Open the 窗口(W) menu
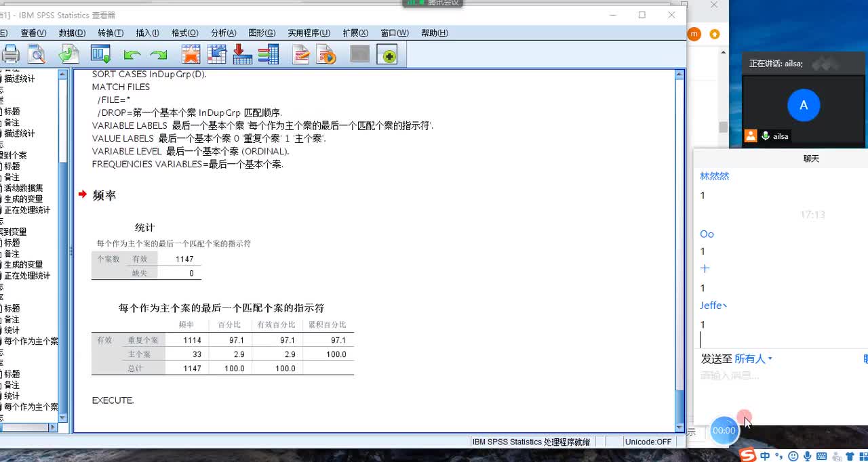Screen dimensions: 868x462 (x=395, y=33)
